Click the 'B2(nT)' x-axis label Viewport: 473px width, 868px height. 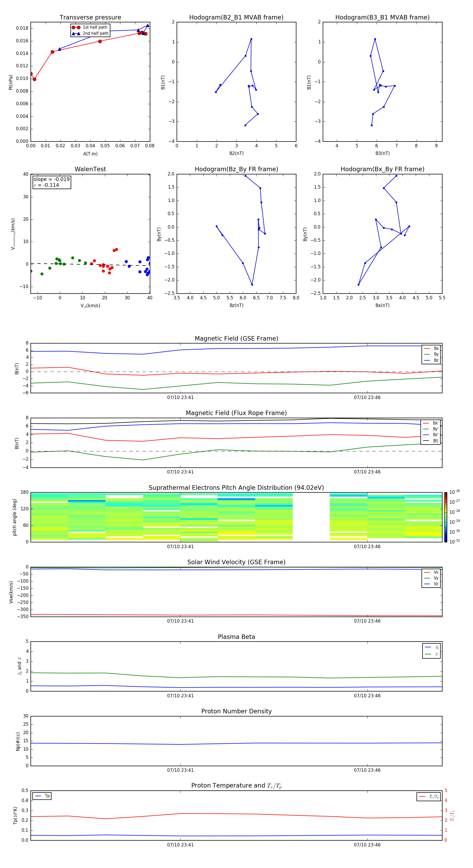[x=236, y=153]
